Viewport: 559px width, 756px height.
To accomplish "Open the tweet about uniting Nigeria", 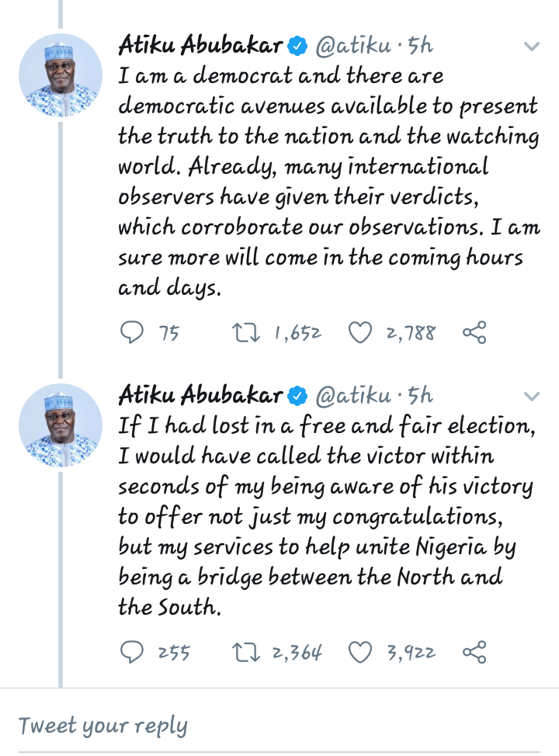I will pyautogui.click(x=326, y=516).
